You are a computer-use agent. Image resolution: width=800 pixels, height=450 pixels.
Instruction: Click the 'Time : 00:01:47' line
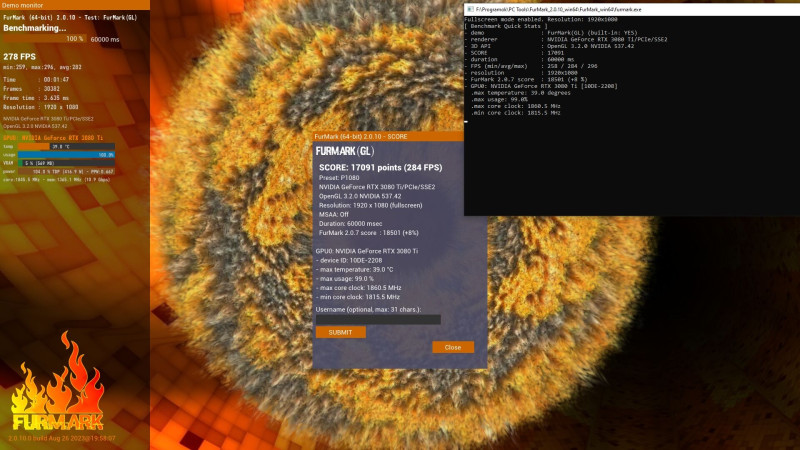point(36,80)
